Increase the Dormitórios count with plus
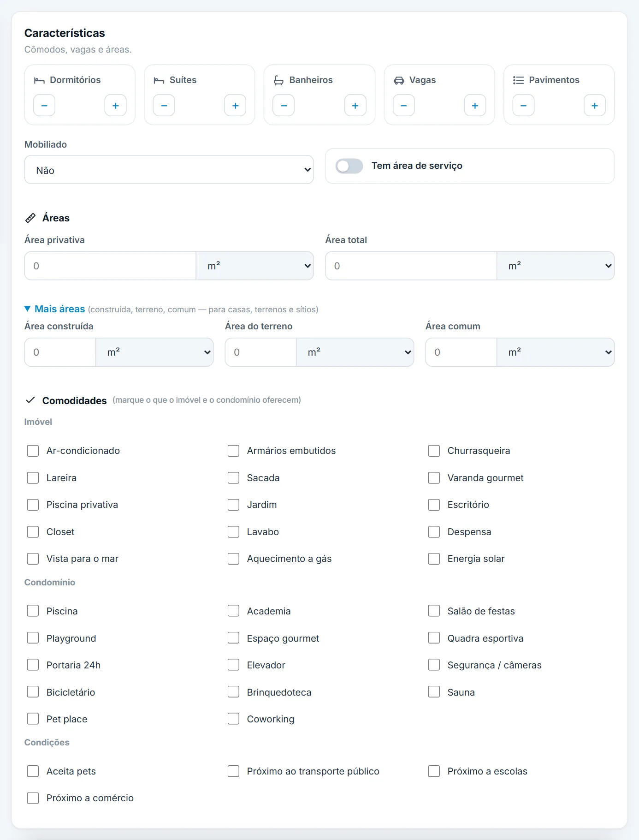Image resolution: width=639 pixels, height=840 pixels. pyautogui.click(x=116, y=106)
